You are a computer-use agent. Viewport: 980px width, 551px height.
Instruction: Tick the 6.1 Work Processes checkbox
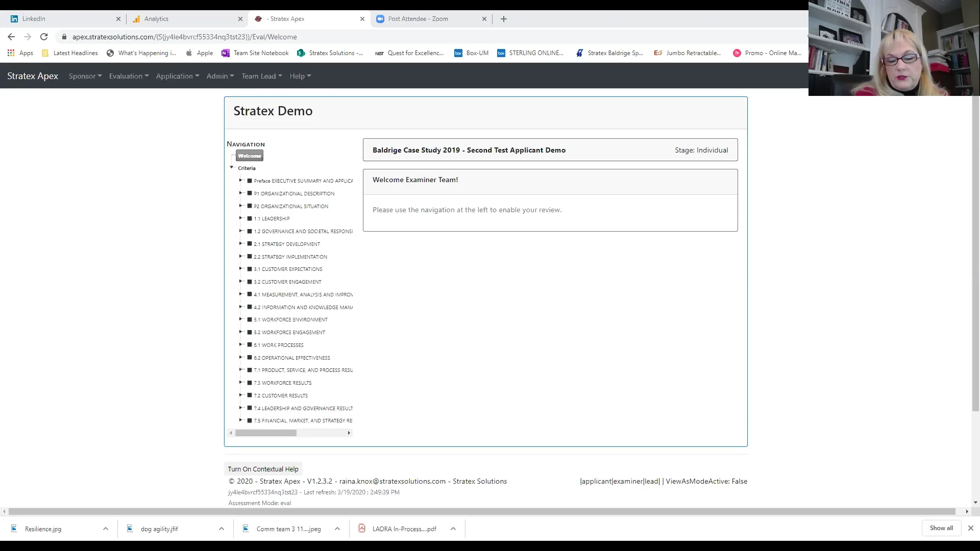pos(250,345)
